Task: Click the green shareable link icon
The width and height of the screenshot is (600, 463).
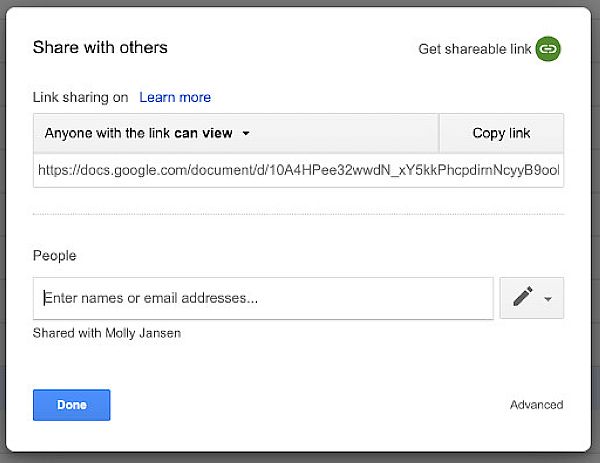Action: pyautogui.click(x=547, y=48)
